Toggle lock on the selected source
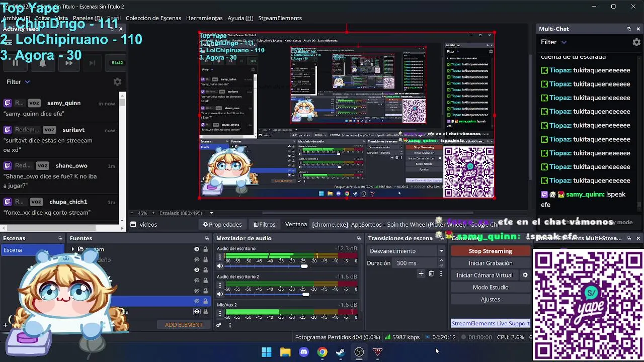 (205, 301)
